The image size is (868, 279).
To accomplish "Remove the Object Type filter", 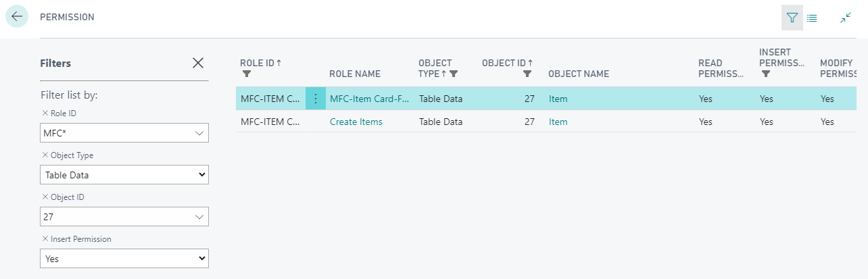I will point(45,155).
